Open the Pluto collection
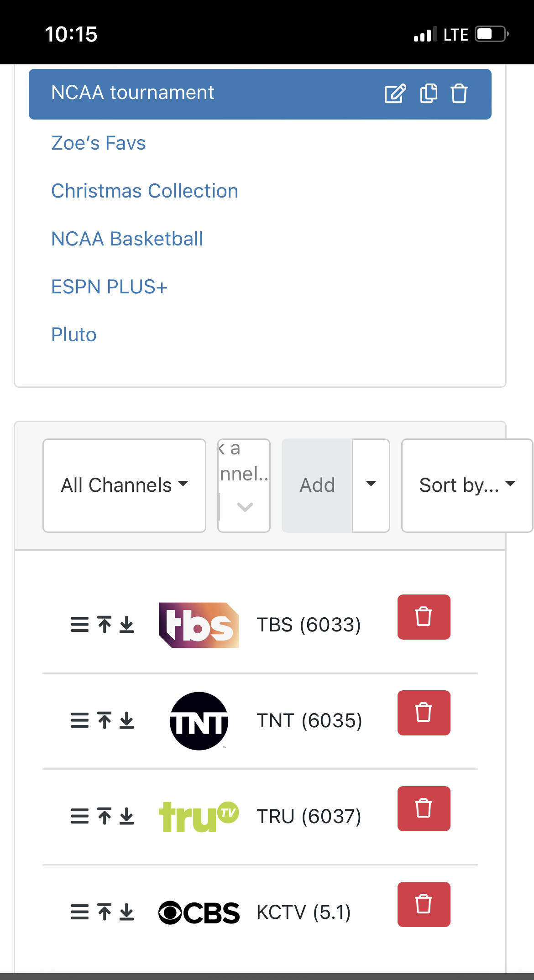Screen dimensions: 534x980 74,335
